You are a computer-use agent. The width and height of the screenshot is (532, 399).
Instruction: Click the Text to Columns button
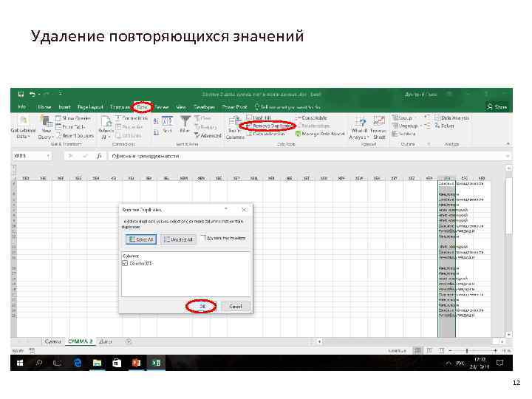tap(235, 128)
